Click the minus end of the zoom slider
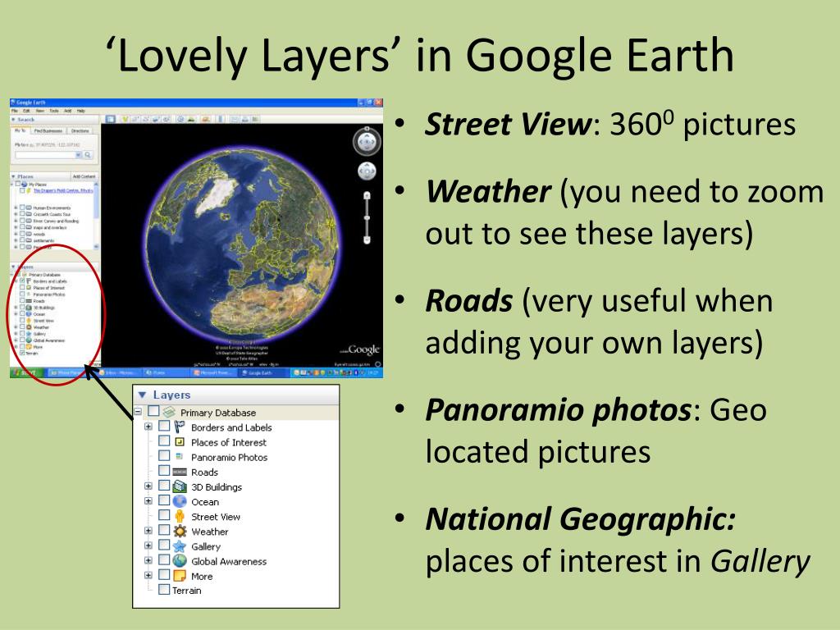 click(367, 239)
